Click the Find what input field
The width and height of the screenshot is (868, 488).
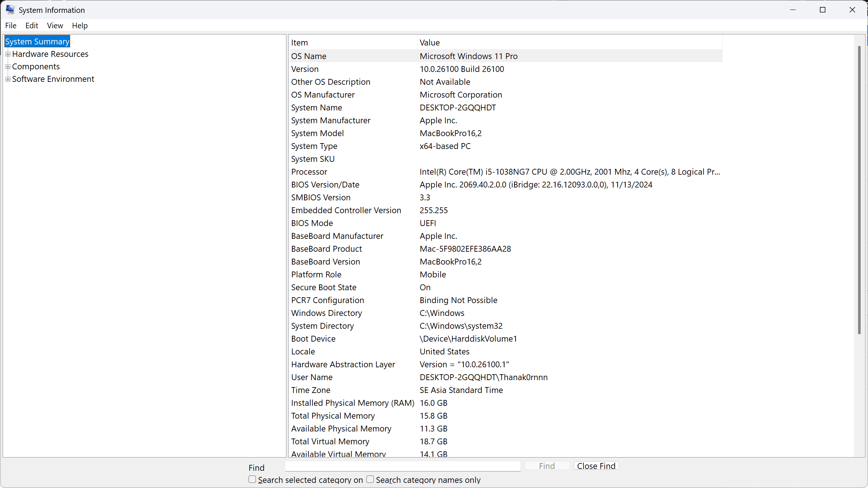click(x=403, y=466)
